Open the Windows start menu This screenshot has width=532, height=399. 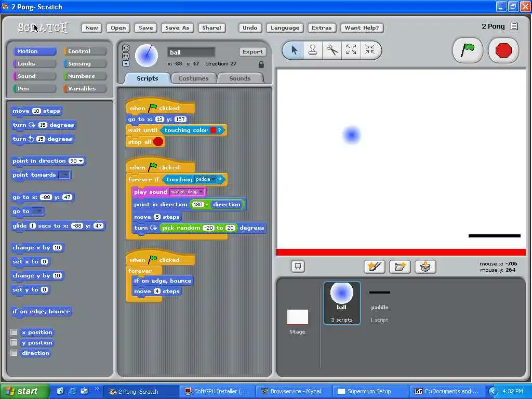(24, 391)
